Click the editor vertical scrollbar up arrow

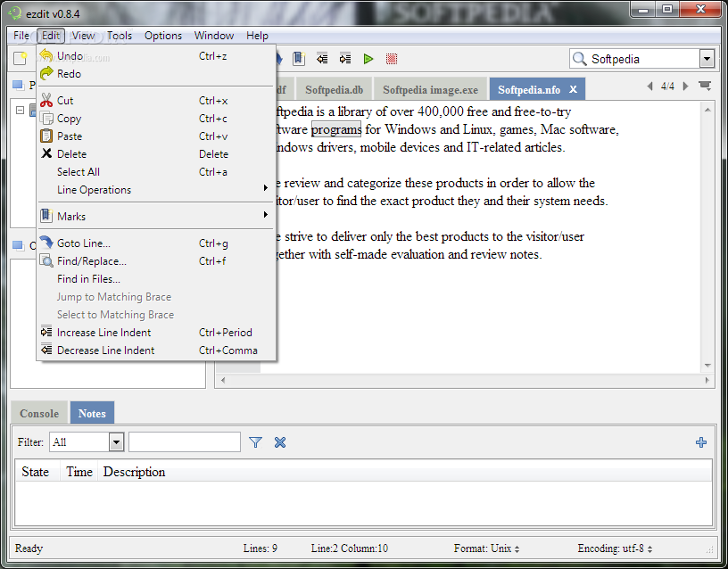point(707,110)
